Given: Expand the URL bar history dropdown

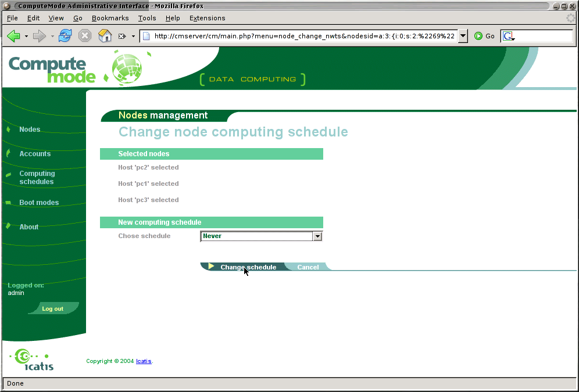Looking at the screenshot, I should (x=463, y=36).
